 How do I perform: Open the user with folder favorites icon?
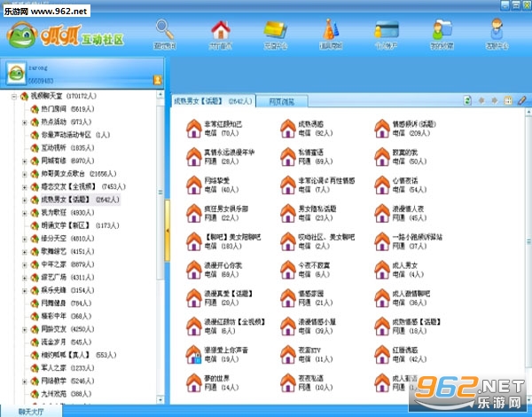(442, 30)
